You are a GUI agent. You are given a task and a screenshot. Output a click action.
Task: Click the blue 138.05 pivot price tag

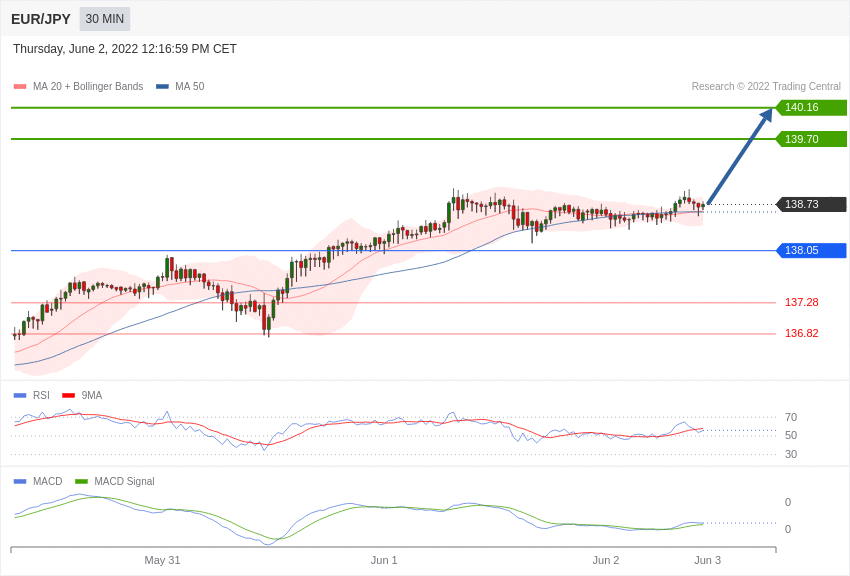pos(810,250)
